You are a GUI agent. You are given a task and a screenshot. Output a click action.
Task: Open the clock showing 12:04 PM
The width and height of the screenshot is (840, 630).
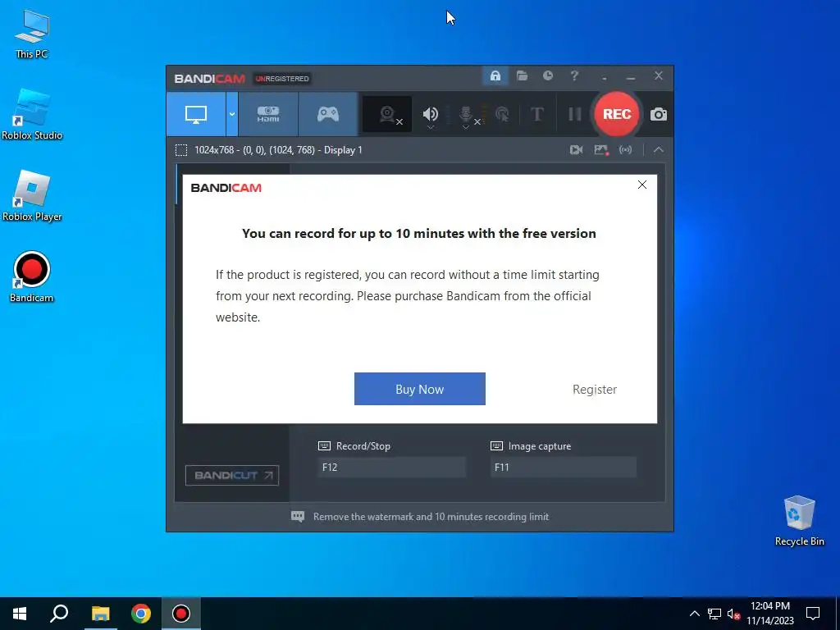[x=769, y=614]
